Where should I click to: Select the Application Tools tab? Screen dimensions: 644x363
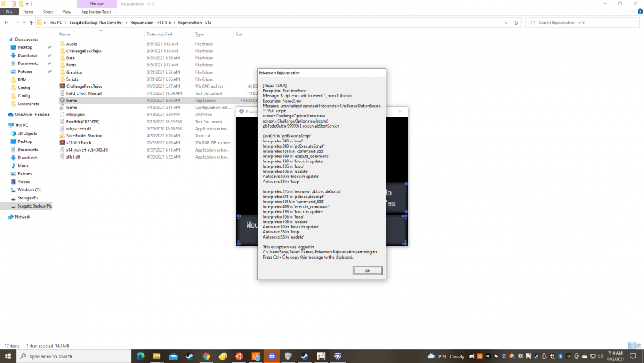coord(96,12)
